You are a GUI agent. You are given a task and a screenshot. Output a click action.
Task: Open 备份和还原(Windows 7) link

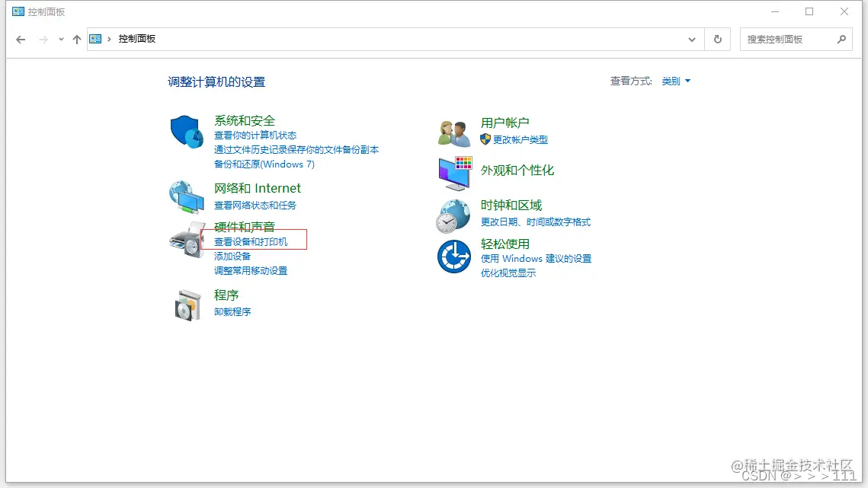click(264, 164)
